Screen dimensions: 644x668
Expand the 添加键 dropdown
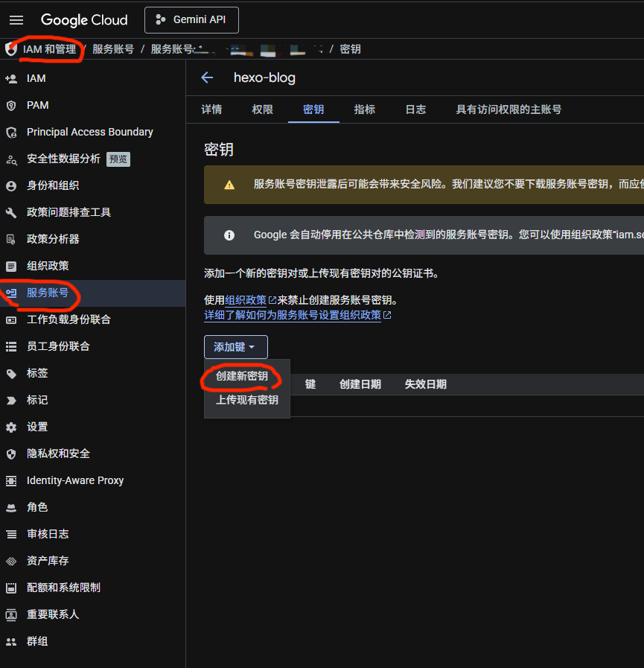click(x=235, y=347)
